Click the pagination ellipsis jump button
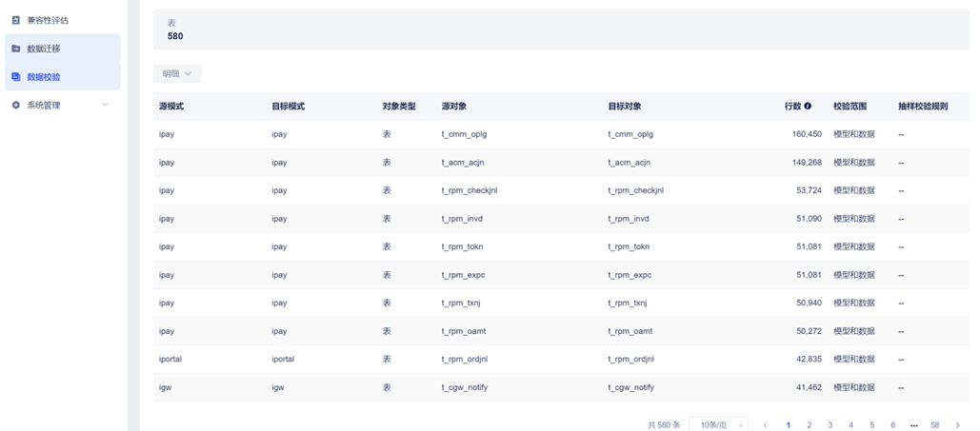Screen dimensions: 980x431 (x=913, y=425)
